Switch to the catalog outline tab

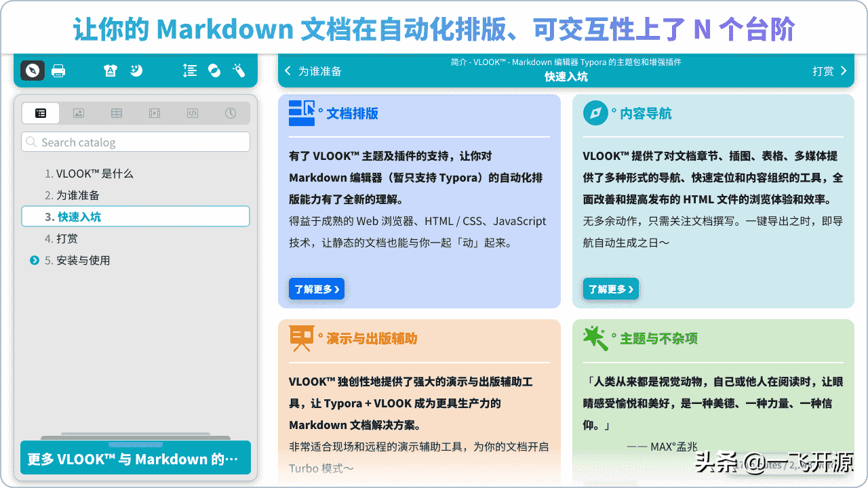coord(41,113)
